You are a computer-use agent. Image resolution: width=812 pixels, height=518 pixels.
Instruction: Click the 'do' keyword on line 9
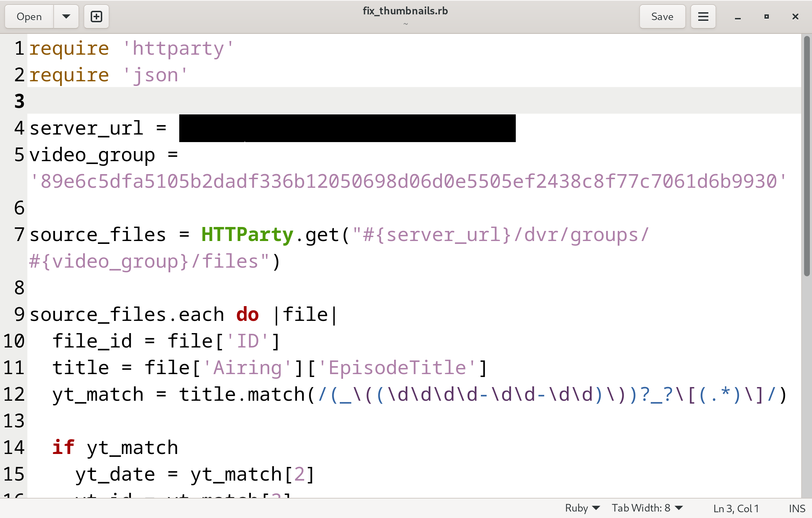point(247,314)
